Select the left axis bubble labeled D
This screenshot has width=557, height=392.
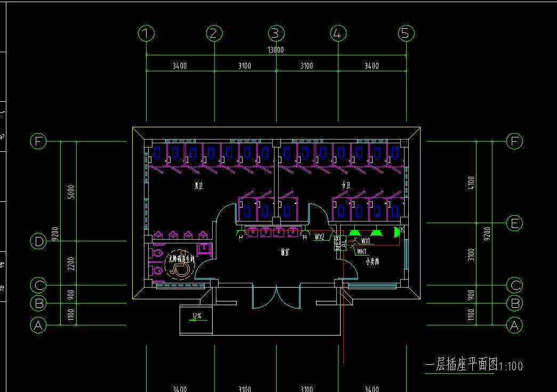38,241
